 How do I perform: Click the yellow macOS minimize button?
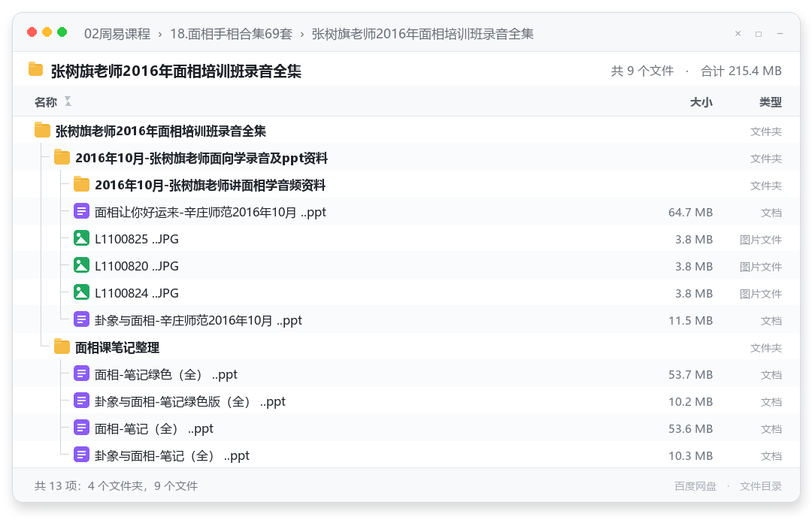47,32
